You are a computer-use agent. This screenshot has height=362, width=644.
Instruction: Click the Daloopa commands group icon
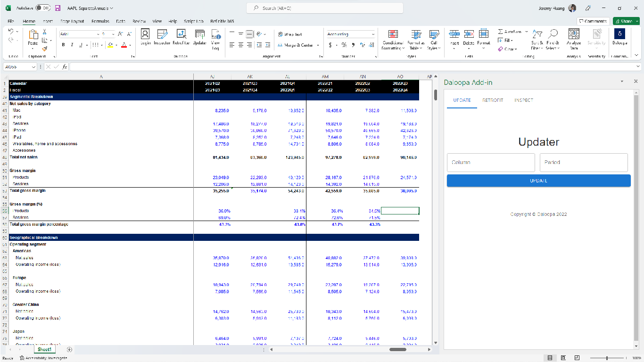coord(620,37)
